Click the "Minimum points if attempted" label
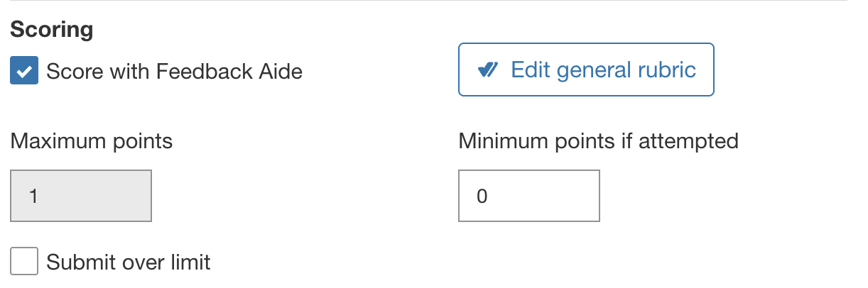The image size is (868, 288). 598,141
